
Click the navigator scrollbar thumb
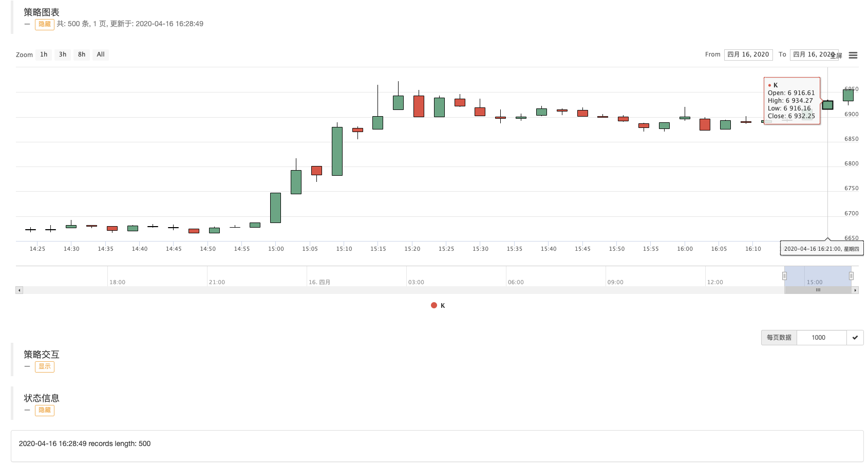818,290
